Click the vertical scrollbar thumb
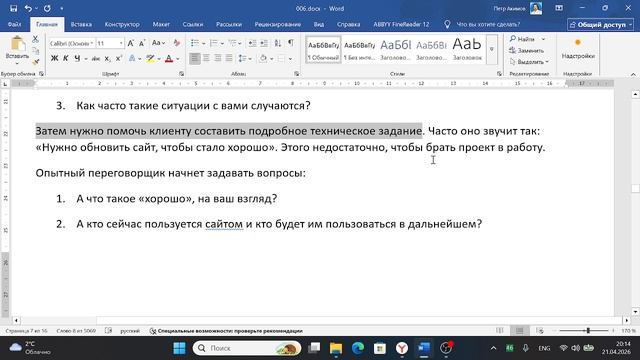The image size is (640, 360). pos(635,188)
